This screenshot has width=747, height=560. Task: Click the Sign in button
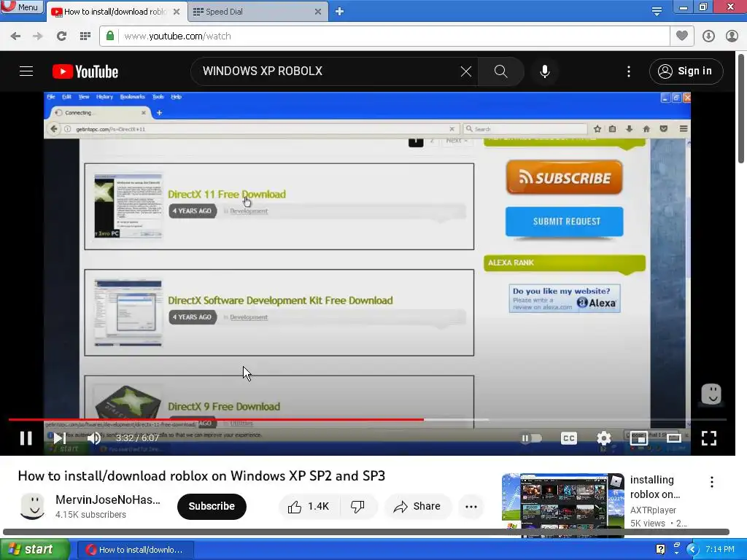point(686,71)
